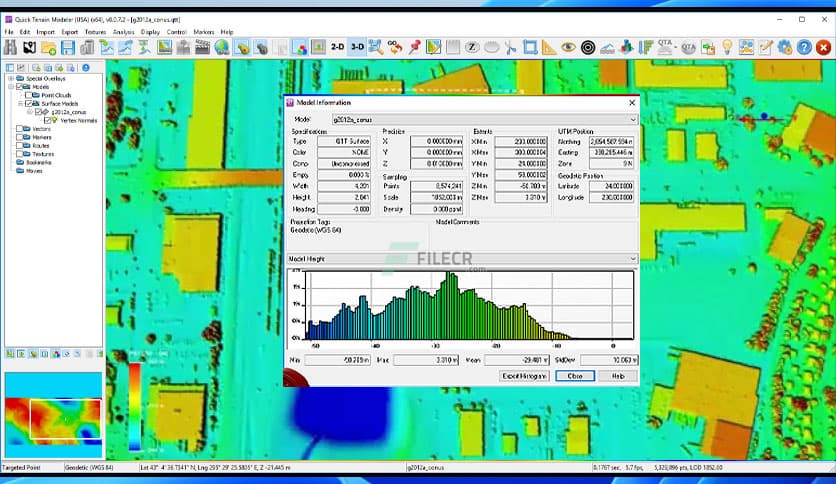
Task: Open the Analysis menu
Action: click(x=124, y=32)
